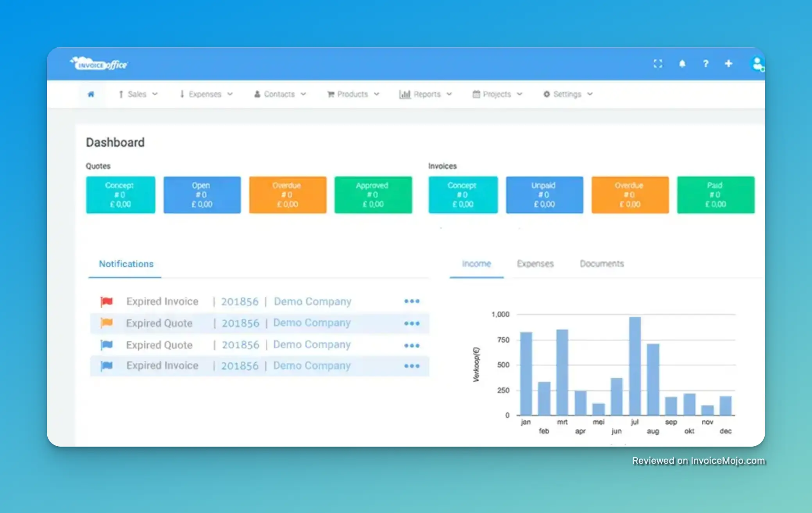
Task: Open the Demo Company link
Action: click(x=312, y=301)
